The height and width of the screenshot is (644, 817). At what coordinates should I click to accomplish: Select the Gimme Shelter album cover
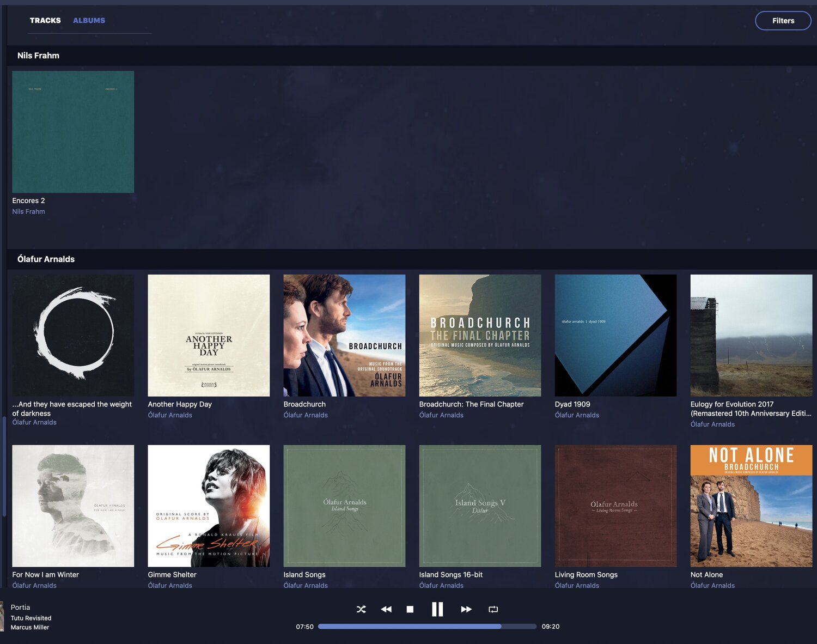click(x=209, y=506)
